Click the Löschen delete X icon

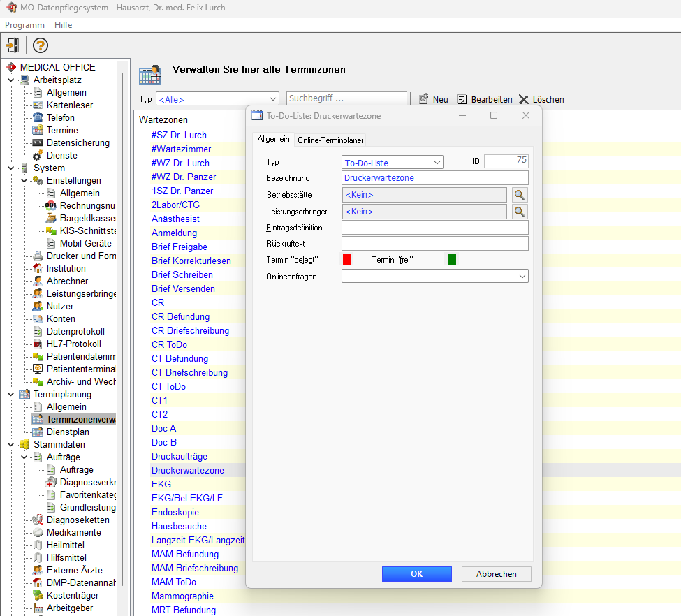tap(524, 99)
